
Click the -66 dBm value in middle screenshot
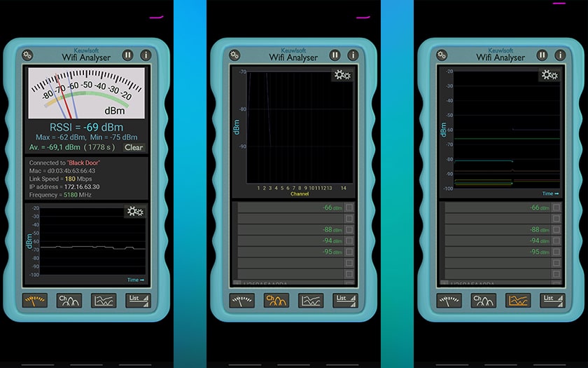(x=332, y=207)
